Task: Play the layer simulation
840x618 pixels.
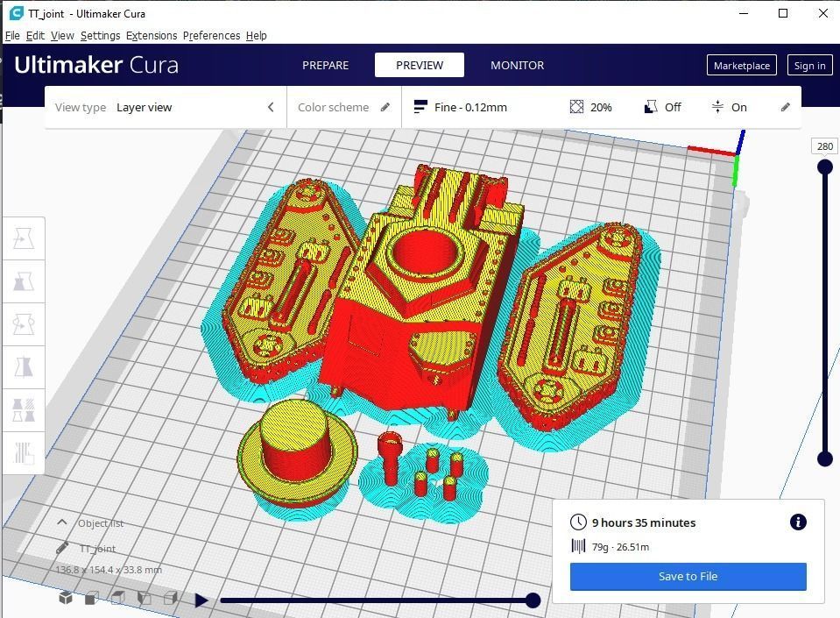Action: pyautogui.click(x=201, y=600)
